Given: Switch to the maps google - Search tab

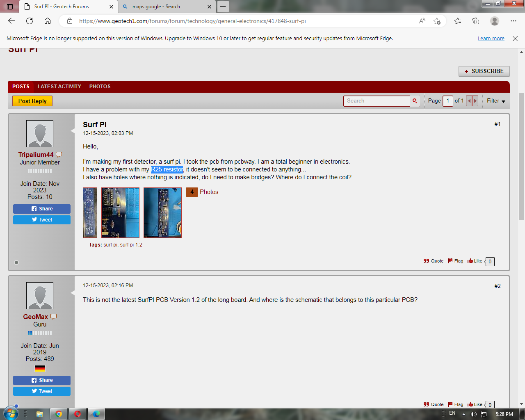Looking at the screenshot, I should [167, 7].
